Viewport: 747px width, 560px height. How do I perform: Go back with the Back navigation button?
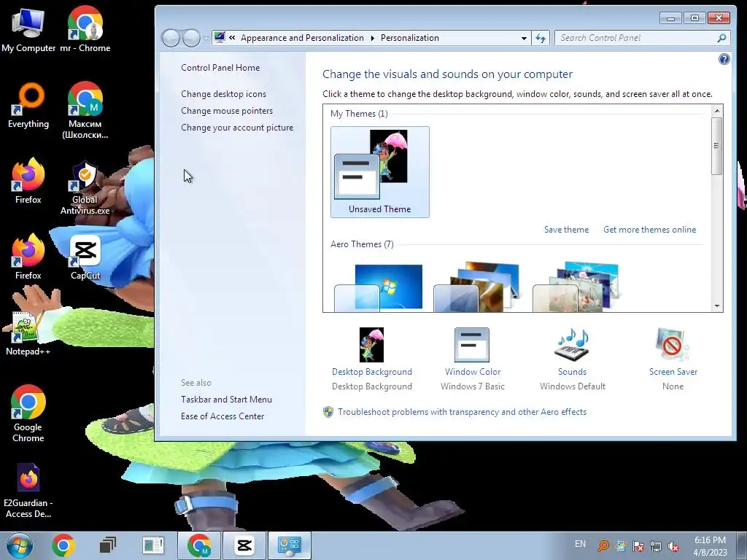coord(171,38)
